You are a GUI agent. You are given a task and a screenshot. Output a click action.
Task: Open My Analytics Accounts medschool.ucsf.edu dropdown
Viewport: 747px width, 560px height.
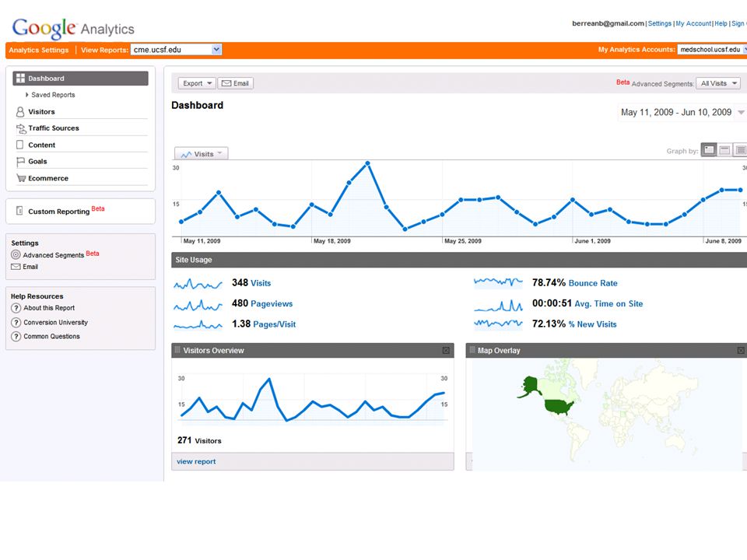[712, 50]
